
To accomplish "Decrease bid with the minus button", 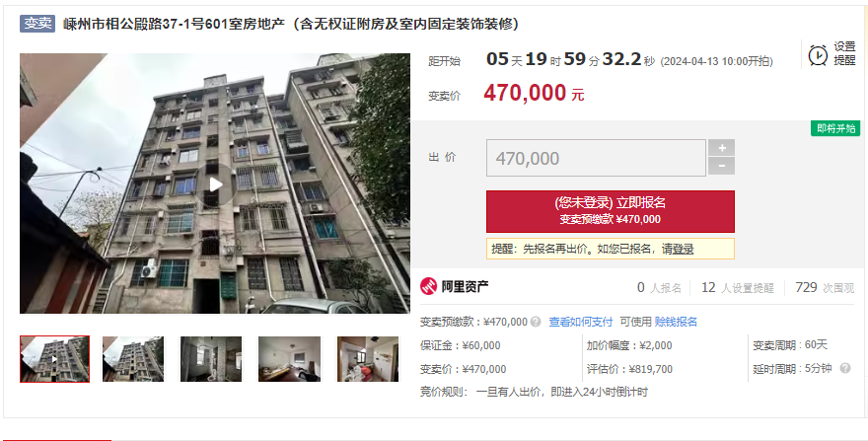I will click(x=721, y=166).
